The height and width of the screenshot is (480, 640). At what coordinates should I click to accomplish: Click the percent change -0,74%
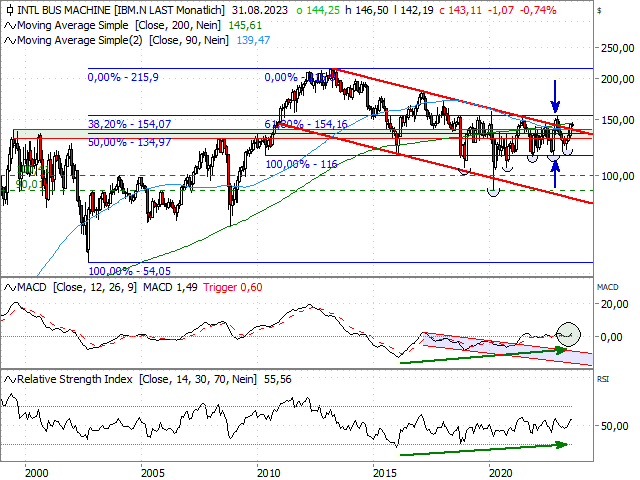click(x=538, y=10)
